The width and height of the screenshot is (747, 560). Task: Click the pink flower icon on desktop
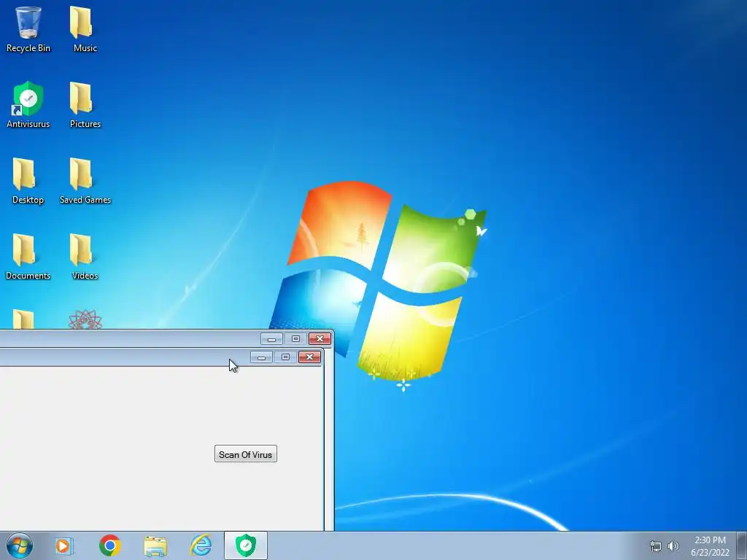[85, 319]
